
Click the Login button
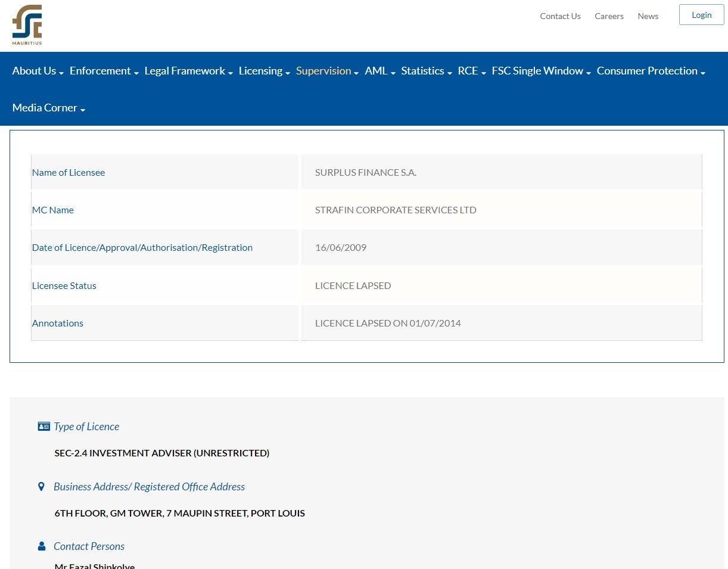pos(701,15)
